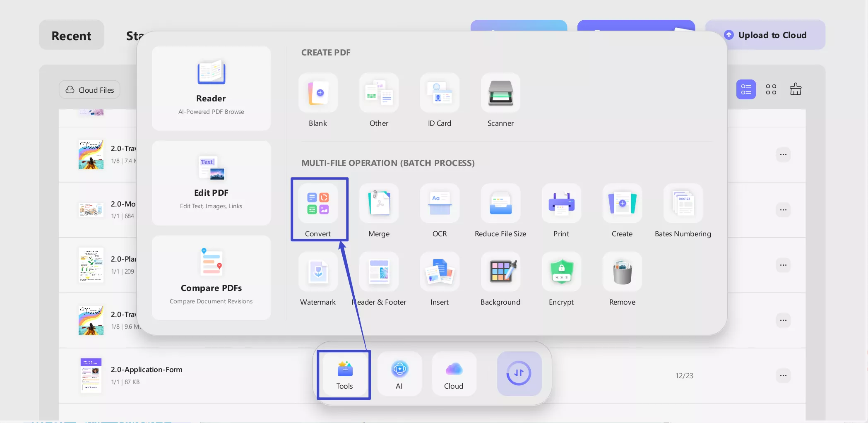The height and width of the screenshot is (423, 868).
Task: Open the AI assistant from dock
Action: 399,374
